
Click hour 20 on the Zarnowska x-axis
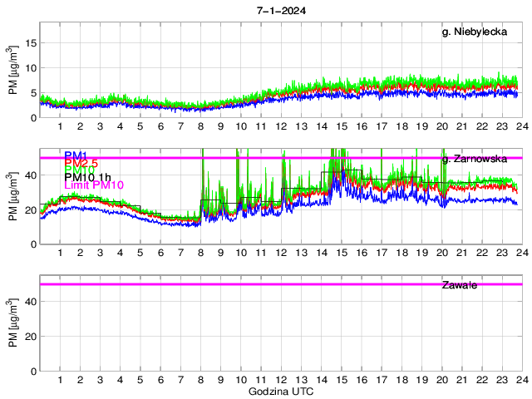pyautogui.click(x=442, y=253)
